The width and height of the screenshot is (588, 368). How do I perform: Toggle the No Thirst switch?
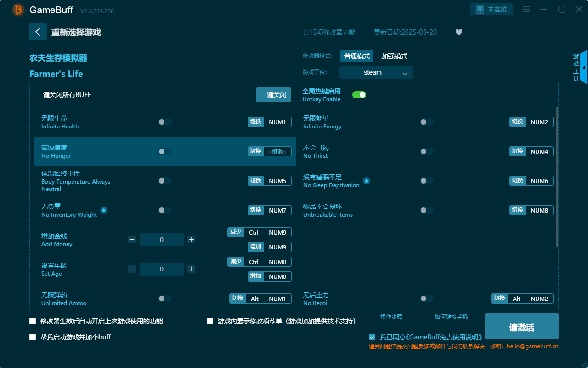click(x=426, y=151)
